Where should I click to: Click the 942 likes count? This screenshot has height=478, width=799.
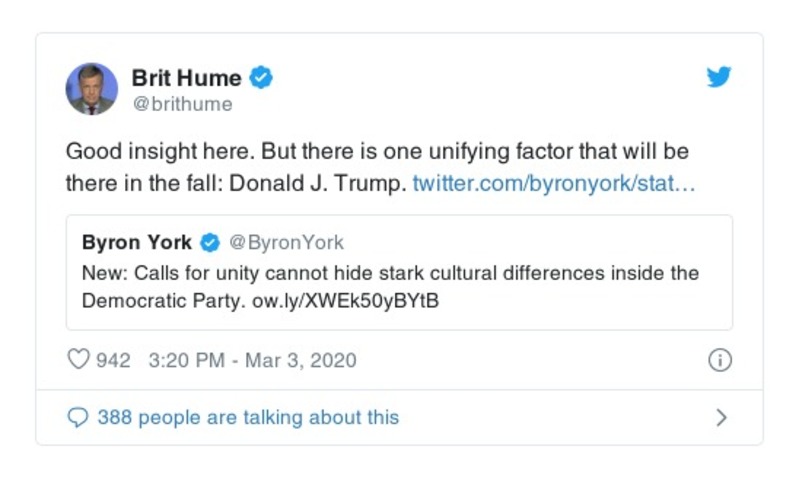[x=113, y=360]
